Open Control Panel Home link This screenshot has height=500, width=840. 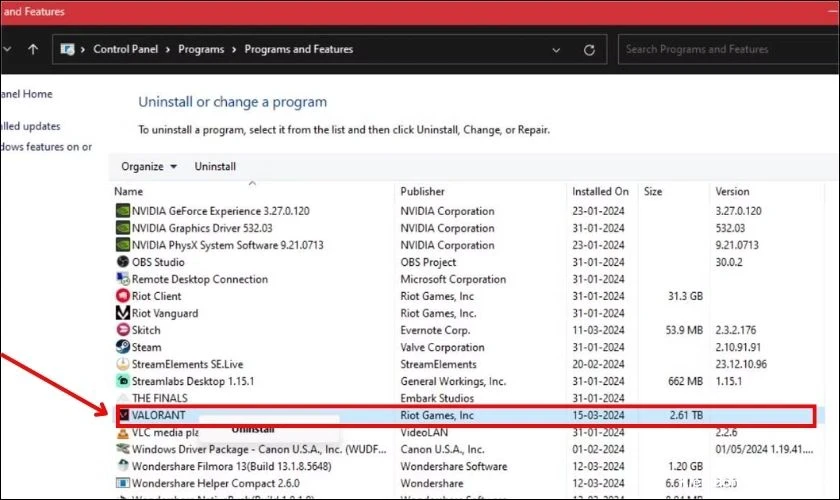tap(26, 94)
